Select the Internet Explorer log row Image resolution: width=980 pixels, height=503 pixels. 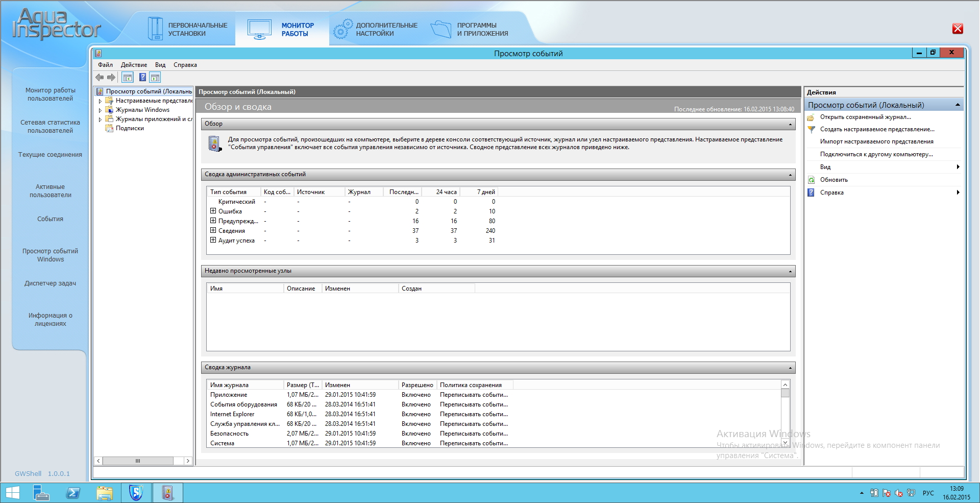click(359, 414)
